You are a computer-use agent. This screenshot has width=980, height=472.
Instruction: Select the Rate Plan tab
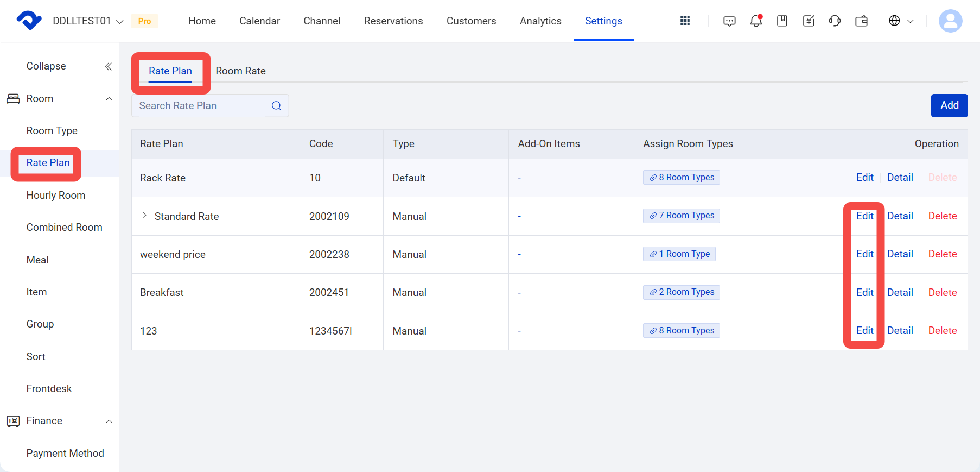click(170, 71)
